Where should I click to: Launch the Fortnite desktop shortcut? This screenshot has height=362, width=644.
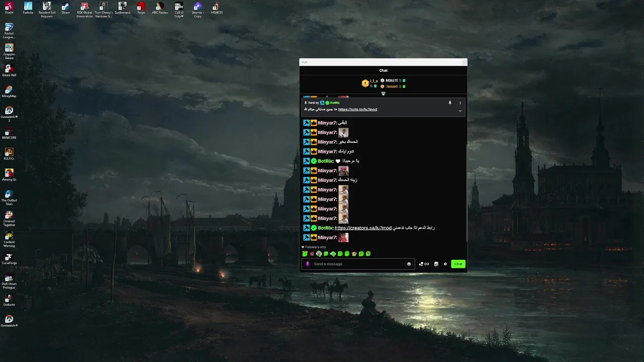click(x=28, y=8)
